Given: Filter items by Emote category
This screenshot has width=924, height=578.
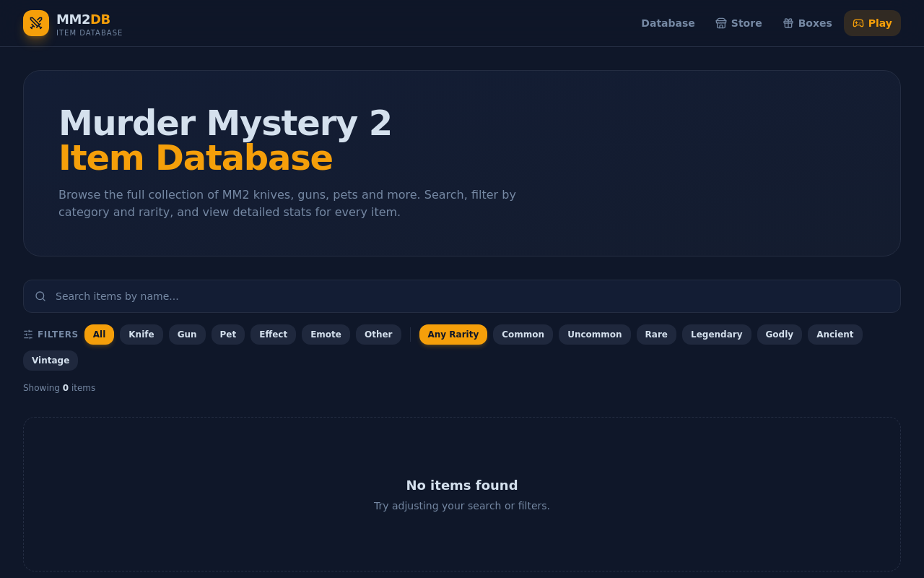Looking at the screenshot, I should point(326,335).
